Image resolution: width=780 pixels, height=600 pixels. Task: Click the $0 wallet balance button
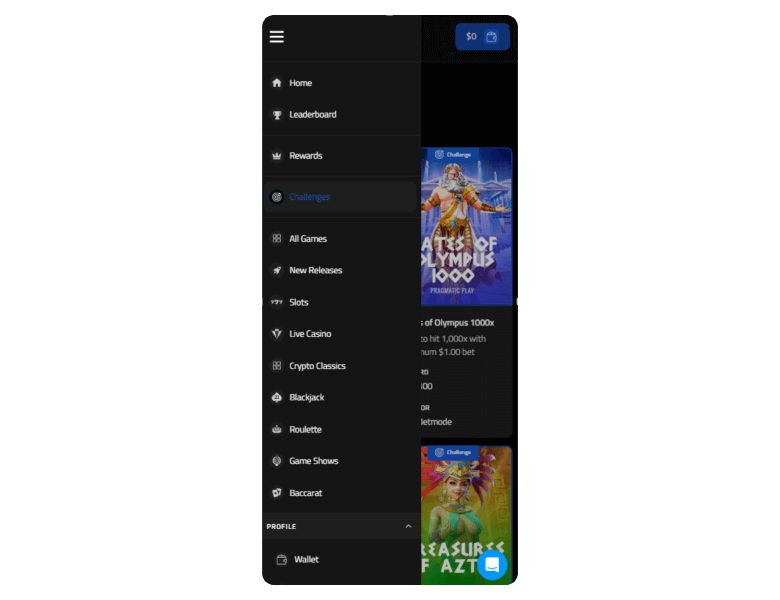(x=482, y=37)
